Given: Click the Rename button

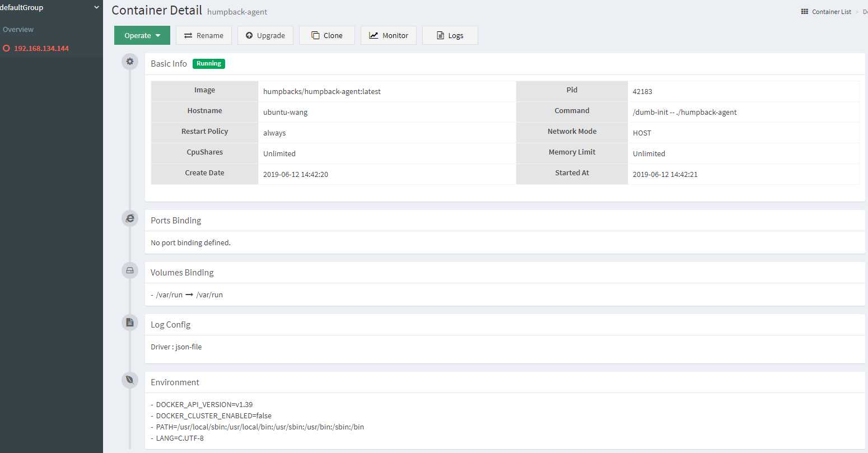Looking at the screenshot, I should click(204, 35).
